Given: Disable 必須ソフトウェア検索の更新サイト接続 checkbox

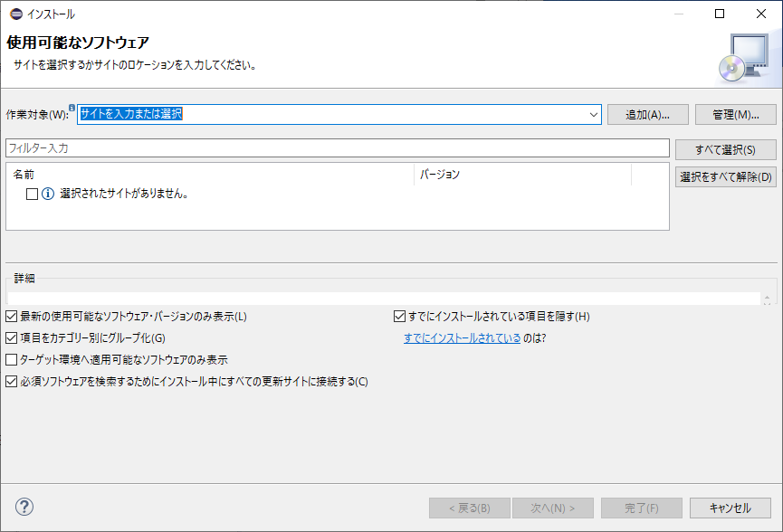Looking at the screenshot, I should pyautogui.click(x=11, y=382).
